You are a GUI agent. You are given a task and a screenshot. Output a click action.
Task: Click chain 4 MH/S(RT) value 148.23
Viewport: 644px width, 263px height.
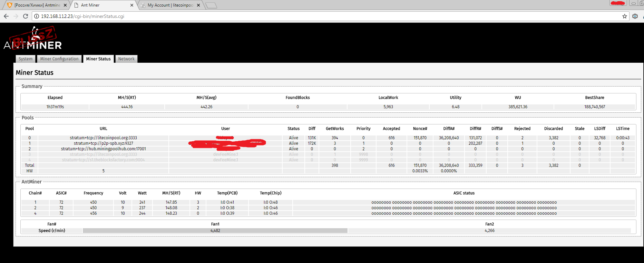(171, 213)
